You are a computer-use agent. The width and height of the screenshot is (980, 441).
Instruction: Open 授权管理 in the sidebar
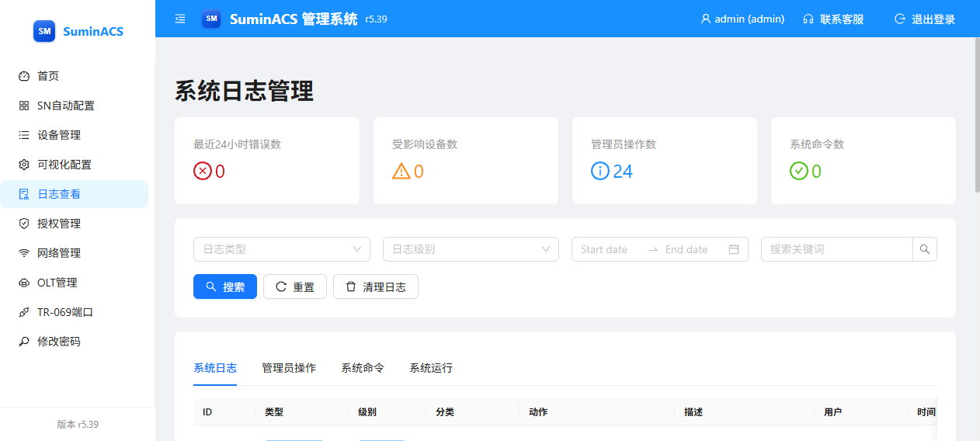tap(74, 224)
